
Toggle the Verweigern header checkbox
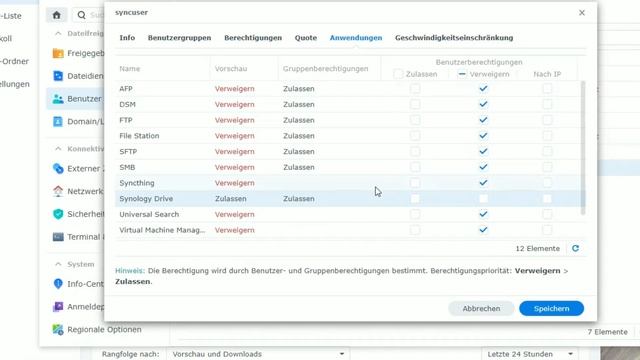[462, 74]
